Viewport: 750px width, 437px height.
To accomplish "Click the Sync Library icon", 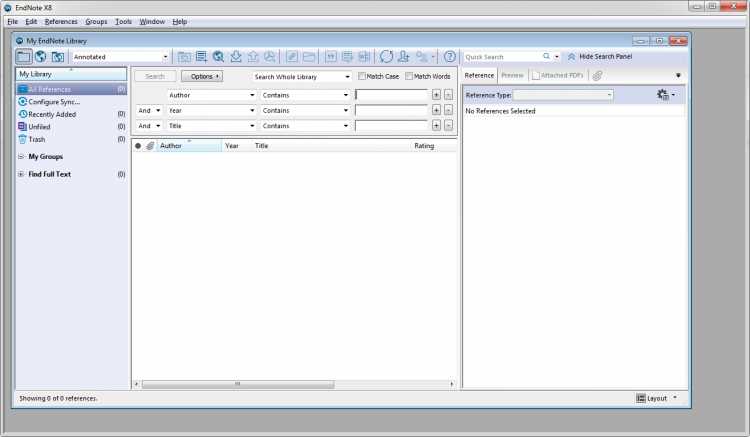I will (386, 57).
